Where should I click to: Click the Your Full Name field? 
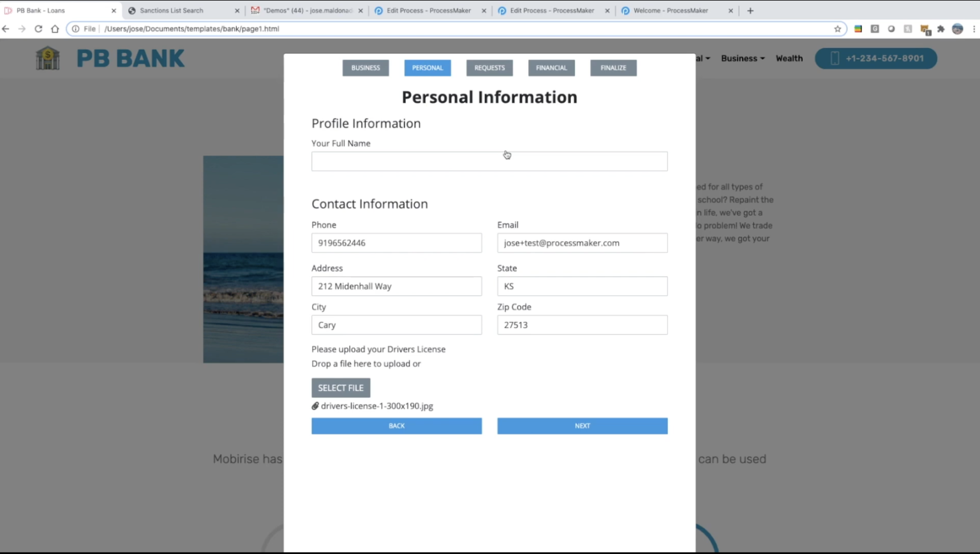(489, 161)
